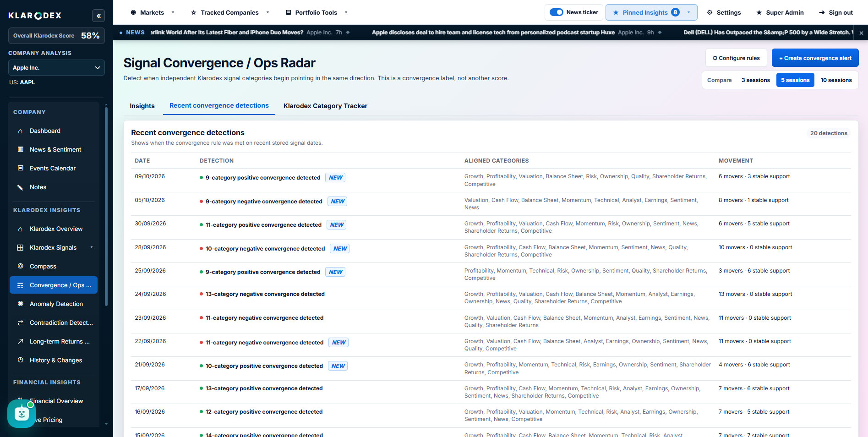This screenshot has width=868, height=437.
Task: Close the news ticker bar
Action: pos(861,33)
